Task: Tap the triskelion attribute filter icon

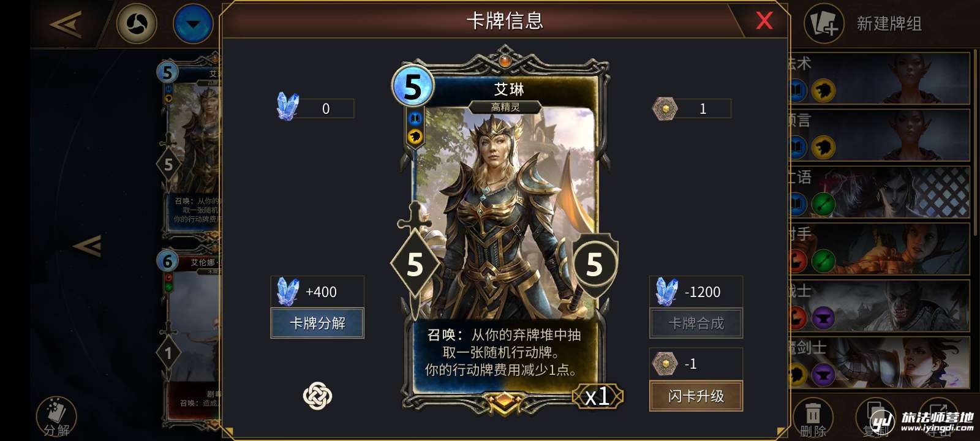Action: point(137,24)
